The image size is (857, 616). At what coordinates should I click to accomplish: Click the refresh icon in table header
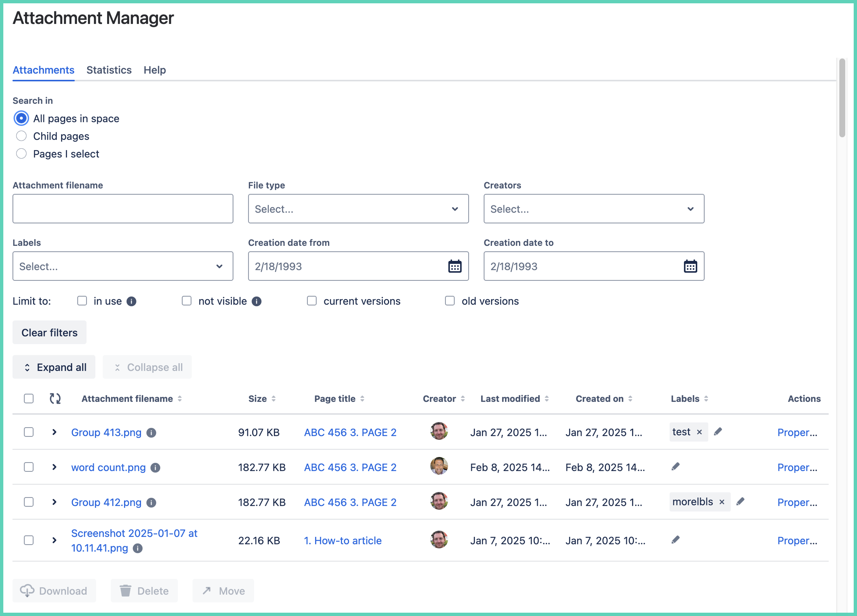click(x=55, y=399)
